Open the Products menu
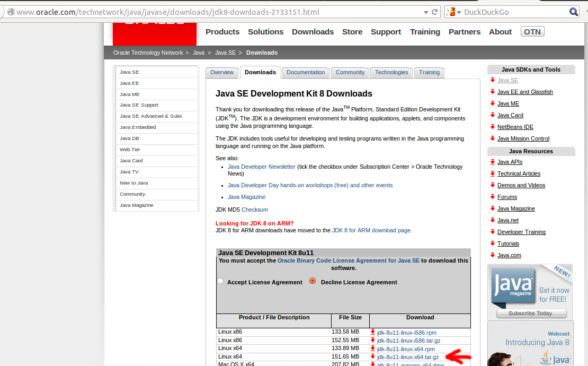The height and width of the screenshot is (366, 588). 222,32
